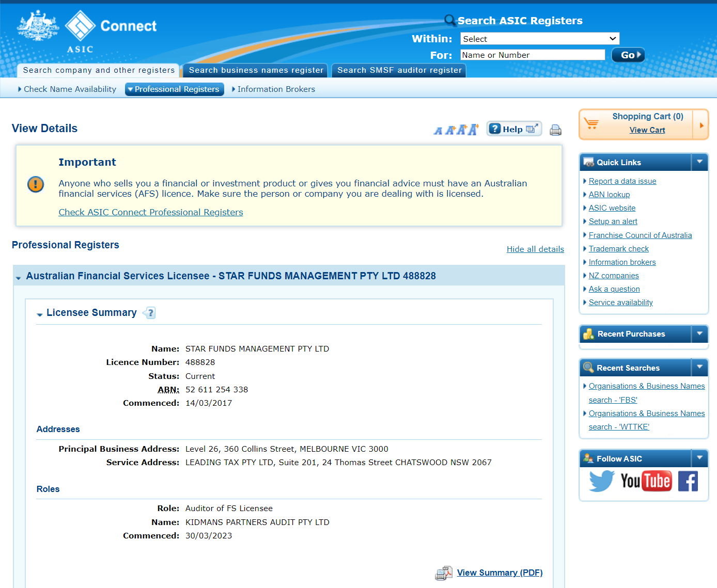Click the shopping cart icon
Viewport: 717px width, 588px height.
coord(591,123)
